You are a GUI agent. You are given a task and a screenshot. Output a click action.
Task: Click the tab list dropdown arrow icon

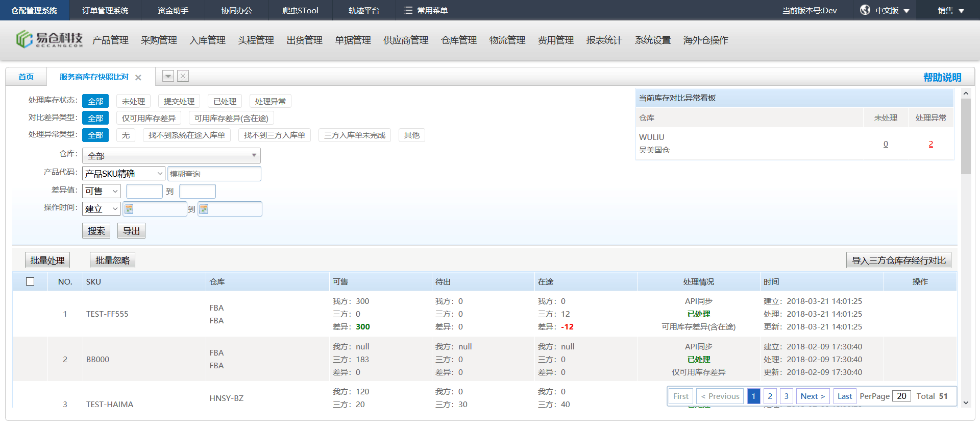click(168, 76)
